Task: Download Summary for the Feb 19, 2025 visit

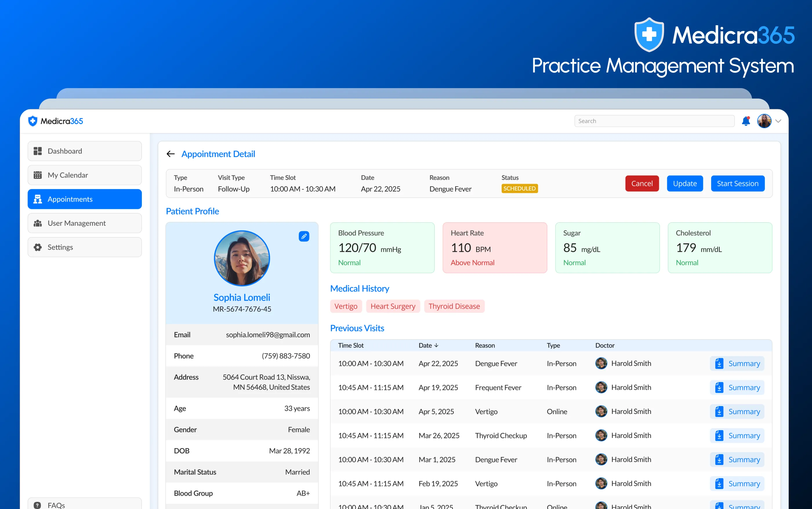Action: [737, 484]
